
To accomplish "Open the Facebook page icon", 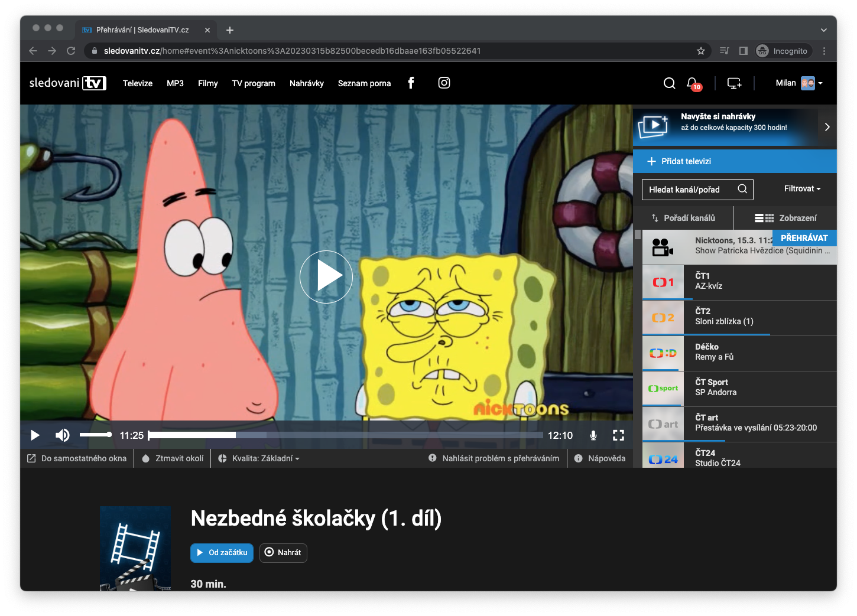I will click(411, 83).
